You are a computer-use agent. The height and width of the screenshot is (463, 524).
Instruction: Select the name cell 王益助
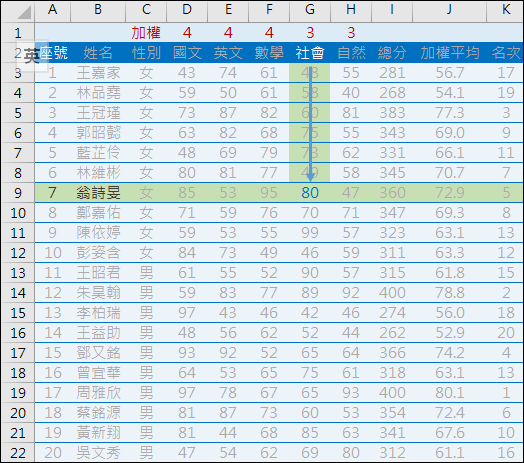[x=98, y=333]
